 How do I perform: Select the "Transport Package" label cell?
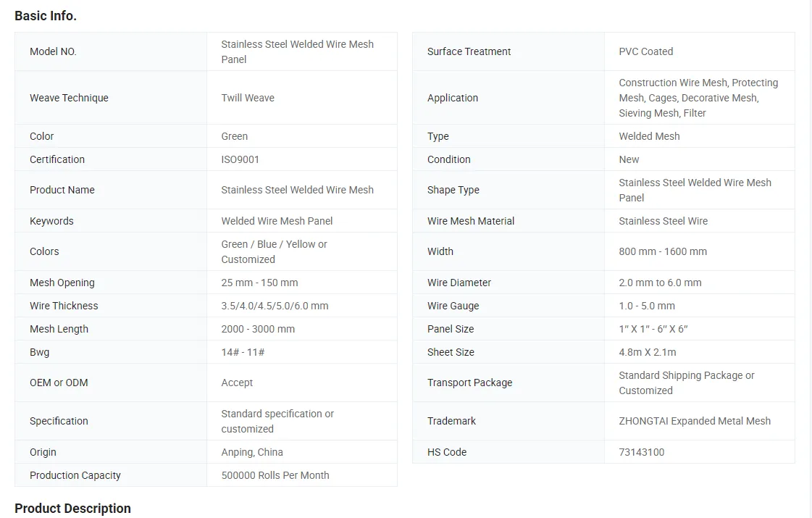coord(469,383)
